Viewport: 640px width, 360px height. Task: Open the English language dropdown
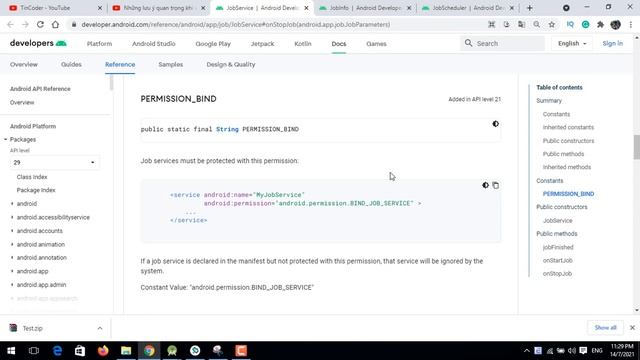[572, 43]
